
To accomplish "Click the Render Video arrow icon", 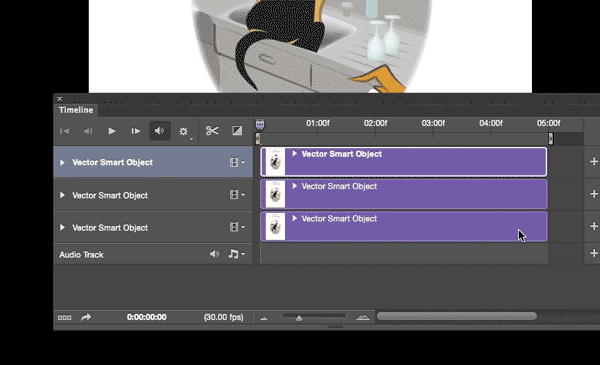I will click(86, 317).
